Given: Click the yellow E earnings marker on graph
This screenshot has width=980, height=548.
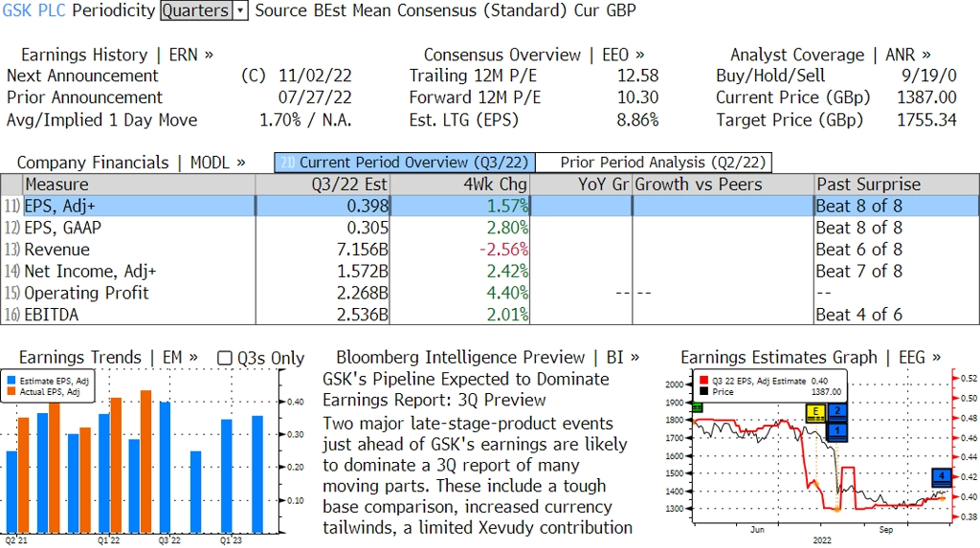Looking at the screenshot, I should 815,412.
